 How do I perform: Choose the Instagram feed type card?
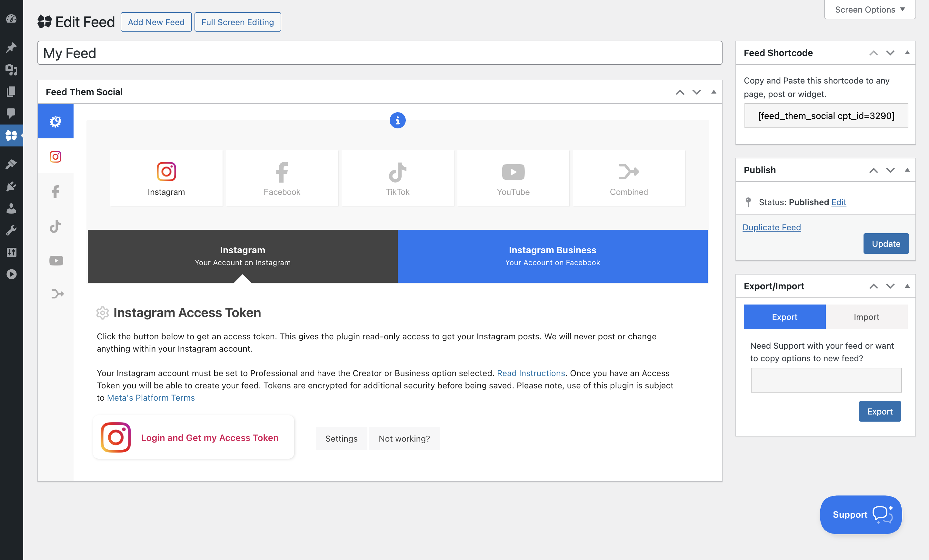166,178
